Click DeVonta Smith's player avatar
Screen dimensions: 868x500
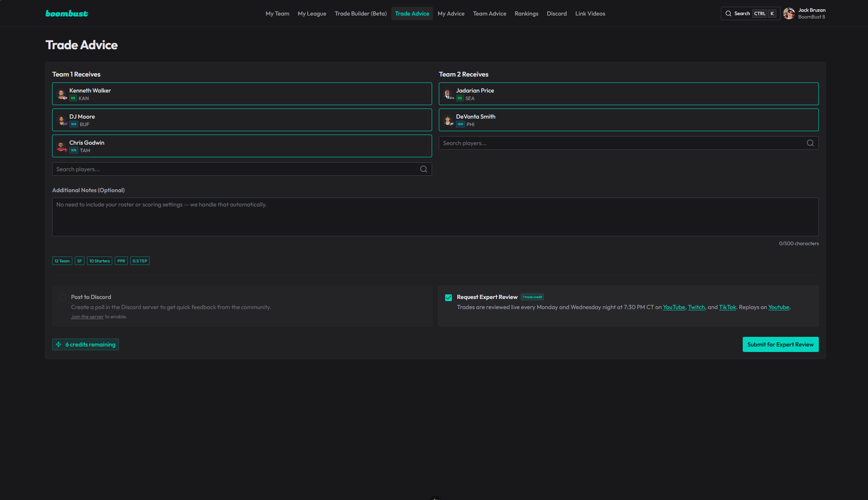[449, 120]
